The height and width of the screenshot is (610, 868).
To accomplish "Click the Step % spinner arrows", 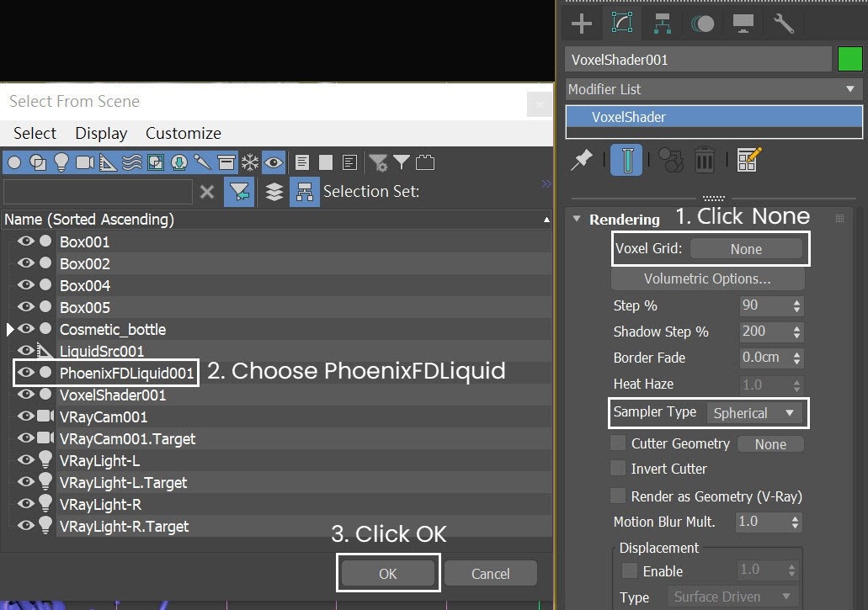I will pos(796,305).
